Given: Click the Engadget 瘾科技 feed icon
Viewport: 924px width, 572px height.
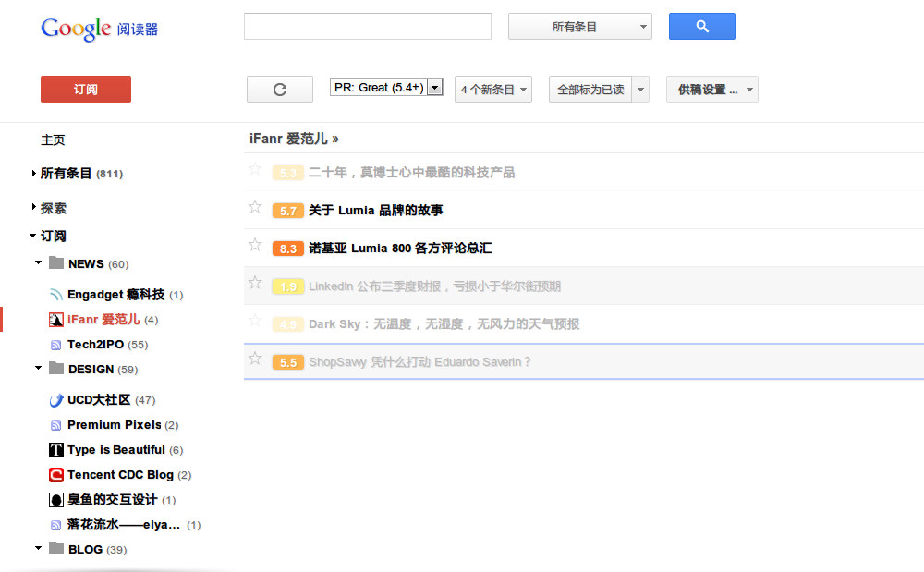Looking at the screenshot, I should tap(56, 295).
